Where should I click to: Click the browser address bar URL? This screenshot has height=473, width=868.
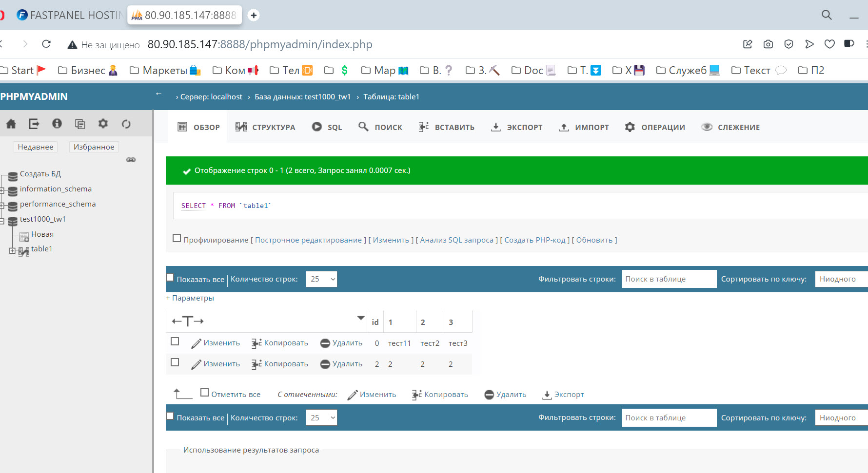click(260, 44)
